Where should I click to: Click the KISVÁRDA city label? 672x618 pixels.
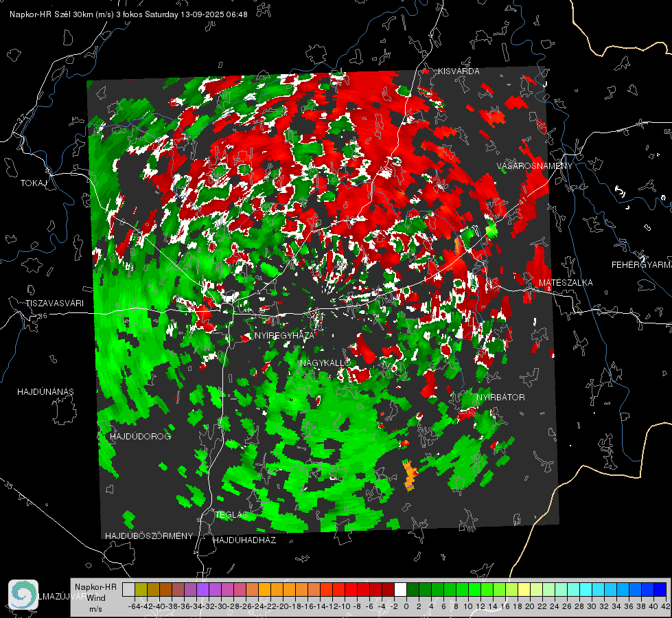pyautogui.click(x=459, y=71)
